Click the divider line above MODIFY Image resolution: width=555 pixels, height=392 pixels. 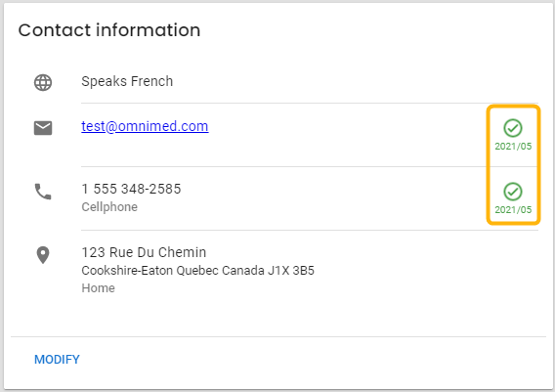click(x=278, y=336)
